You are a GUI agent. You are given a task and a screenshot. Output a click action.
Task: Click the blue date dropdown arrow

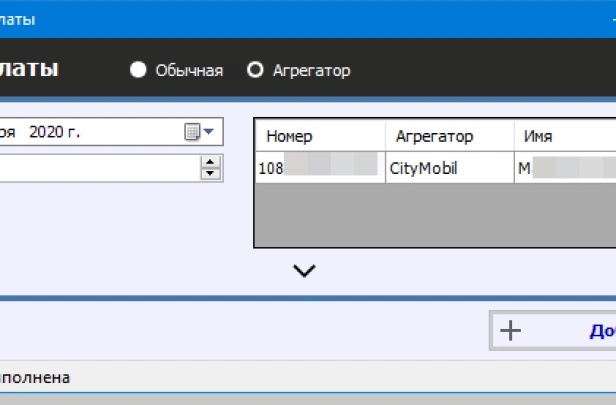pos(209,132)
